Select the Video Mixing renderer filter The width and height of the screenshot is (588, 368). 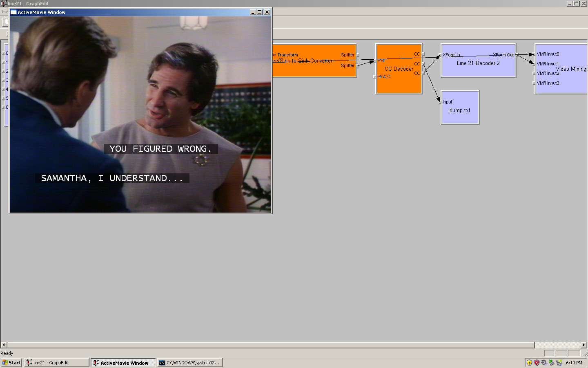[561, 69]
